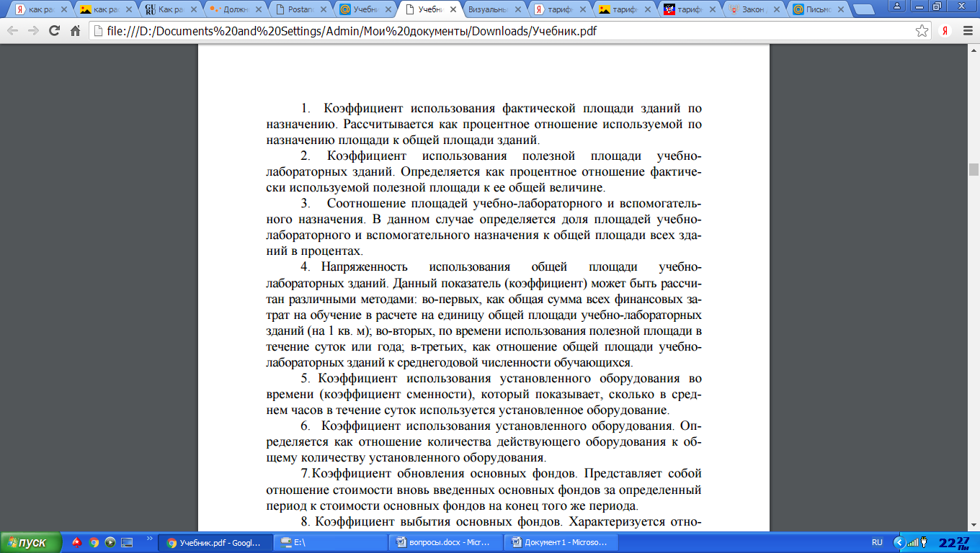The width and height of the screenshot is (980, 553).
Task: Launch Chrome from the Quick Launch bar
Action: point(94,542)
